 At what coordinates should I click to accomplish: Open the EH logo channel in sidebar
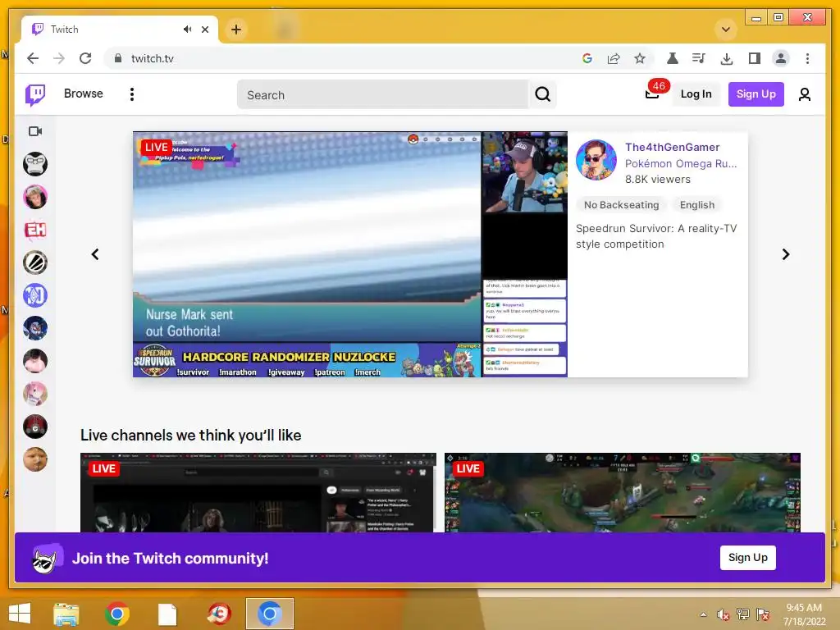point(35,230)
